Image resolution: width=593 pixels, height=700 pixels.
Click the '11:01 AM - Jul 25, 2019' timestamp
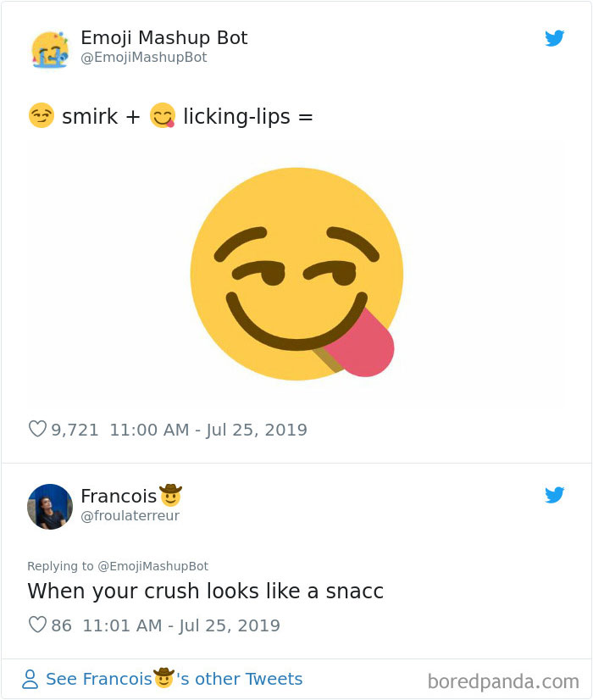point(183,625)
